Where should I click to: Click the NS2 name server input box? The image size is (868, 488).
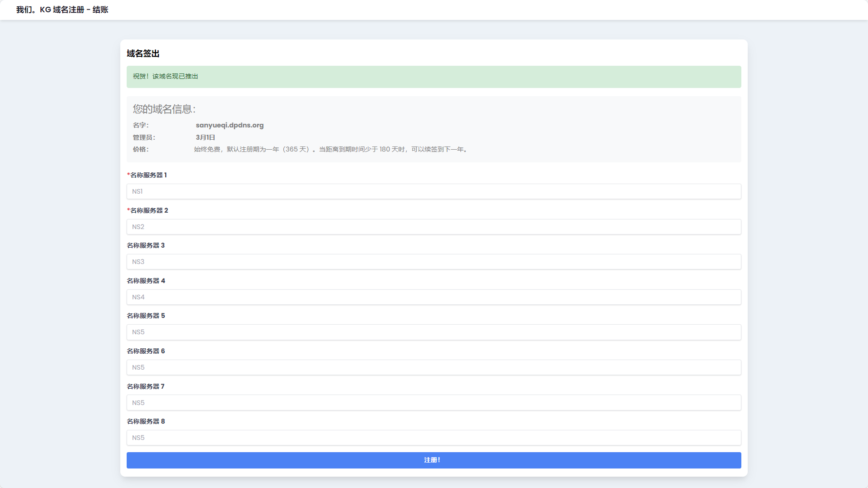click(434, 227)
